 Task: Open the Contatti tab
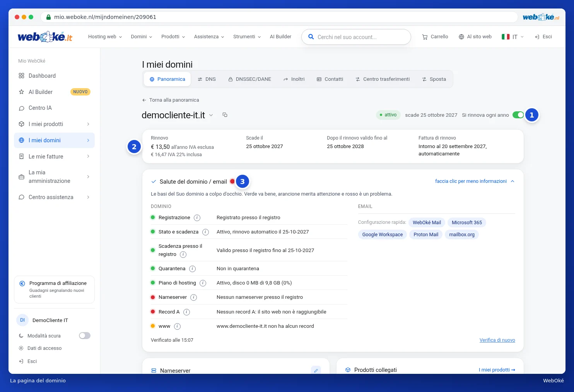click(x=330, y=79)
